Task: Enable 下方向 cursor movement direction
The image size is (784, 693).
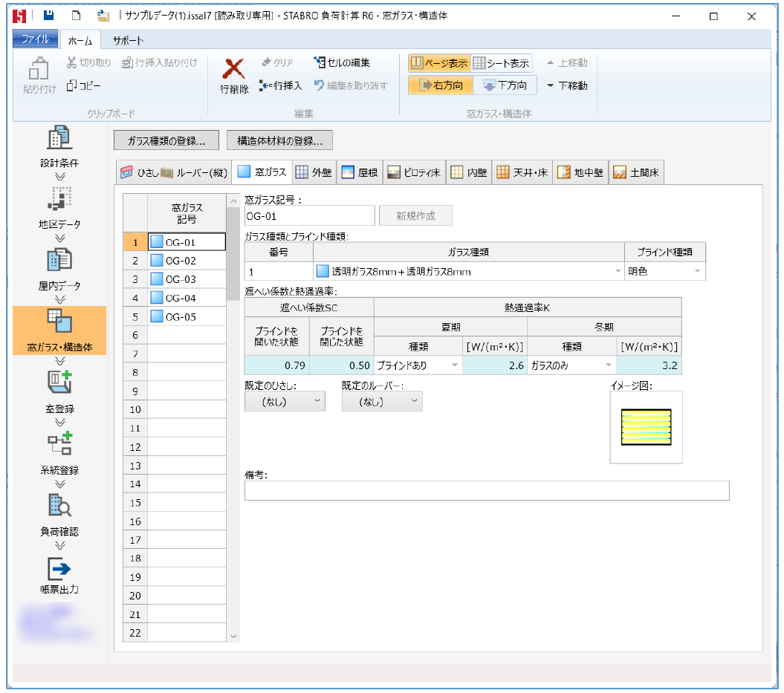Action: 505,85
